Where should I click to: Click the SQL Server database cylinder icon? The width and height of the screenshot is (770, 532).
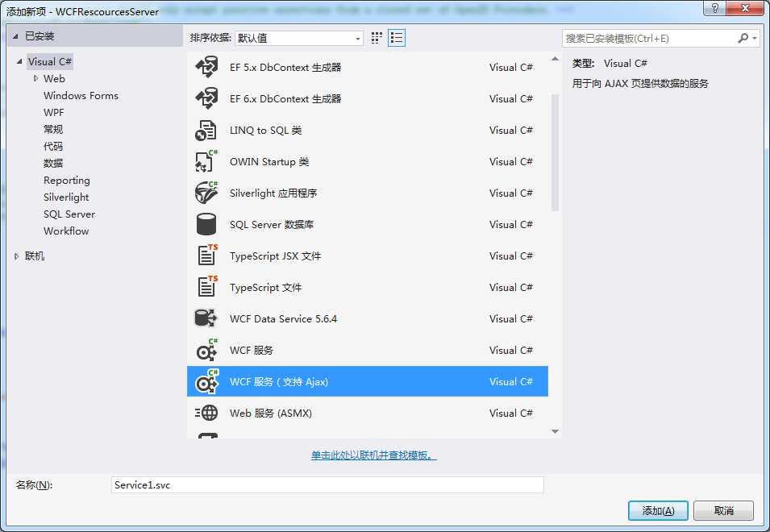pyautogui.click(x=206, y=224)
